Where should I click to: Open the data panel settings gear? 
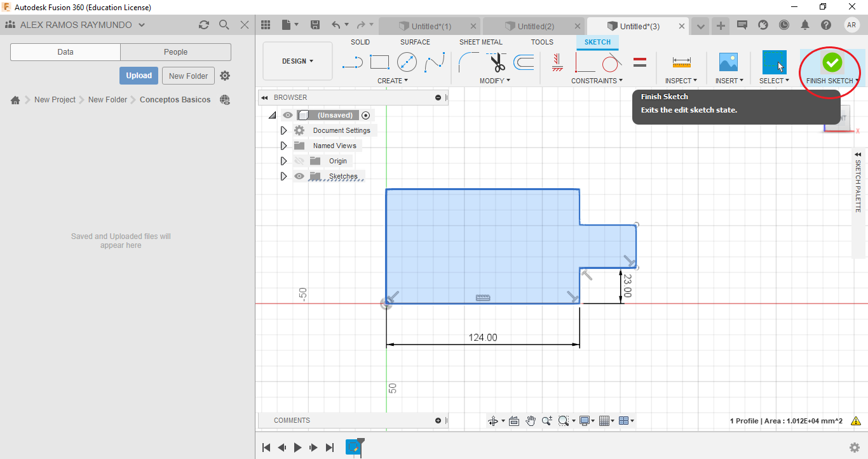coord(225,76)
